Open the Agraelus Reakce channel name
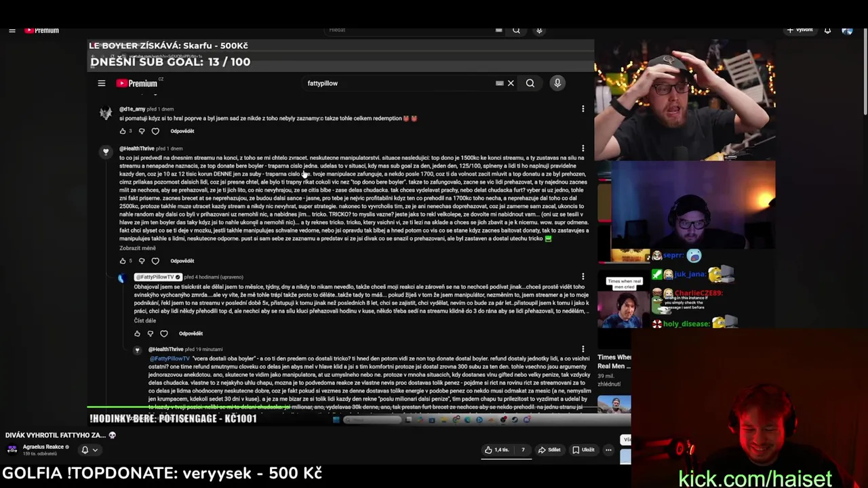This screenshot has height=488, width=868. click(x=43, y=447)
